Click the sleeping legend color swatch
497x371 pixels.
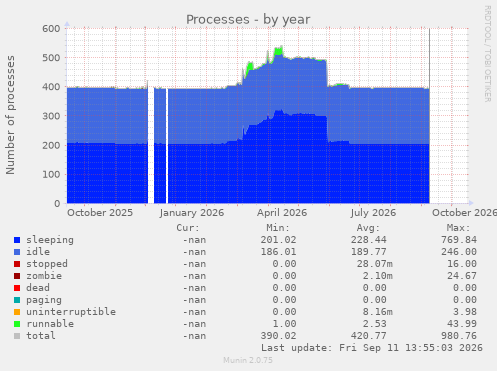click(17, 240)
